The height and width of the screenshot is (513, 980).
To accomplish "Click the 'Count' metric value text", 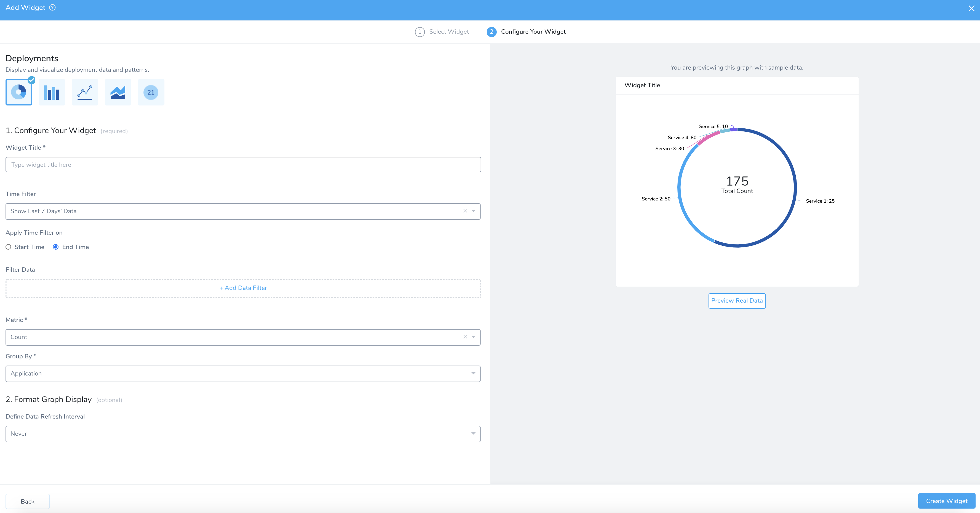I will pos(19,337).
